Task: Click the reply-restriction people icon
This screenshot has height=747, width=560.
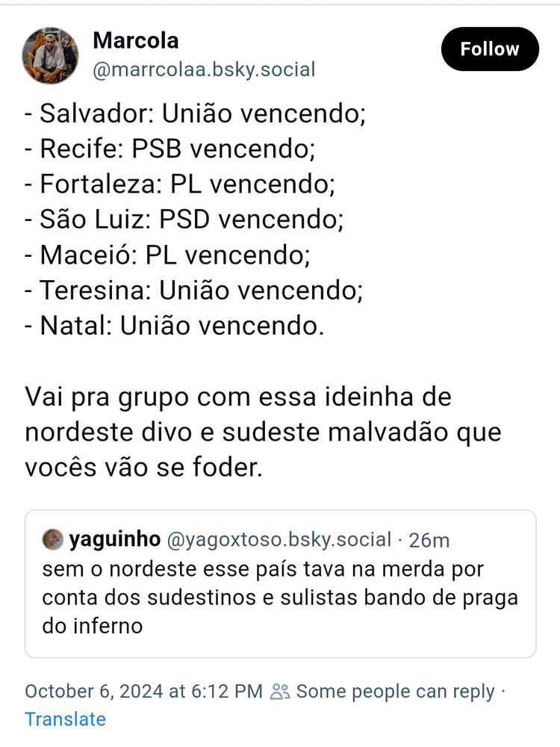Action: (x=279, y=692)
